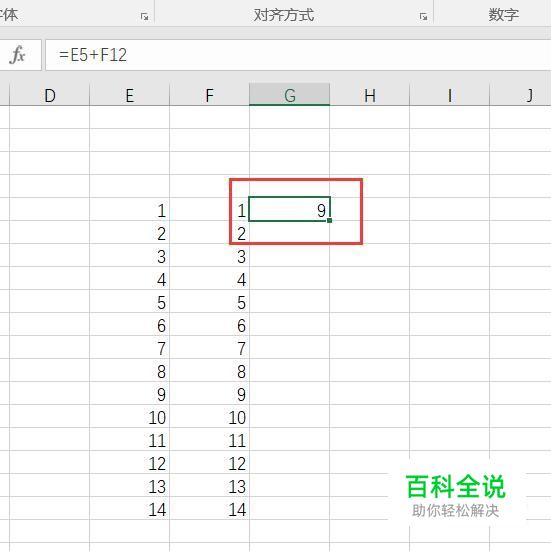This screenshot has width=551, height=551.
Task: Select column G header
Action: [x=290, y=95]
